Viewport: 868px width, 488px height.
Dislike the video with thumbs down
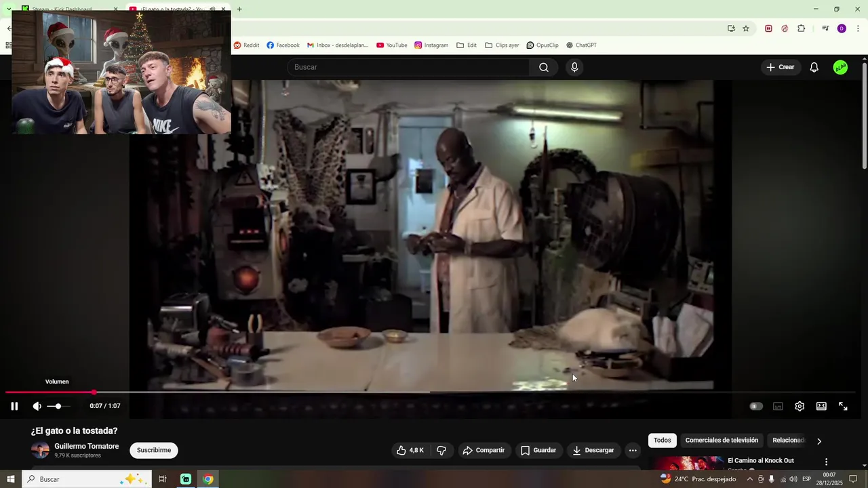pyautogui.click(x=441, y=450)
